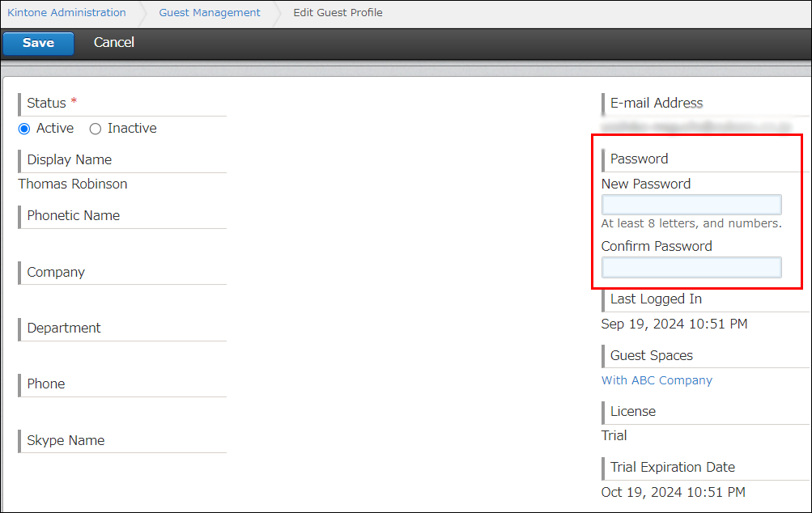This screenshot has height=513, width=812.
Task: Click the New Password input field
Action: click(691, 204)
